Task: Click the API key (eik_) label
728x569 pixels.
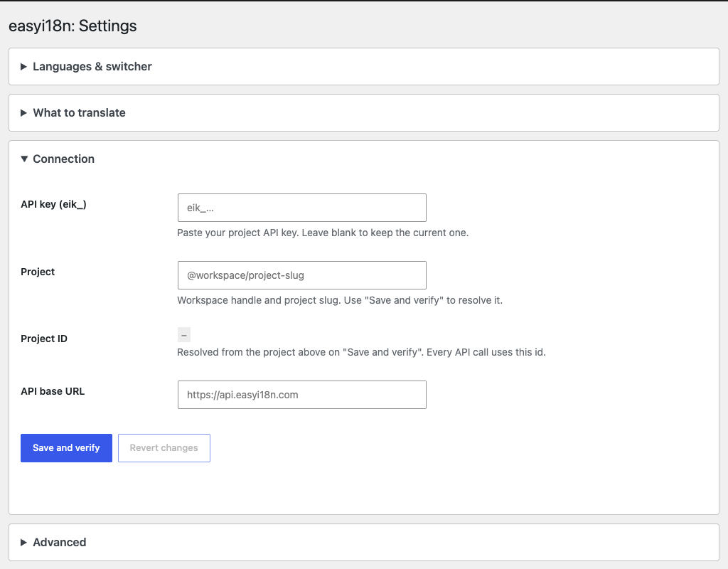Action: point(53,204)
